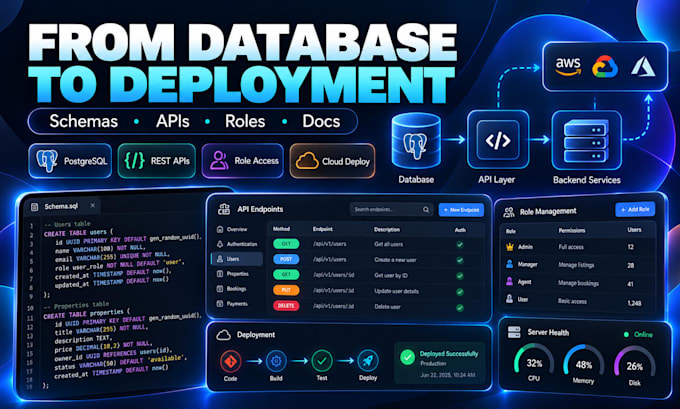The height and width of the screenshot is (409, 680).
Task: Click the Agent role avatar icon
Action: [x=510, y=281]
